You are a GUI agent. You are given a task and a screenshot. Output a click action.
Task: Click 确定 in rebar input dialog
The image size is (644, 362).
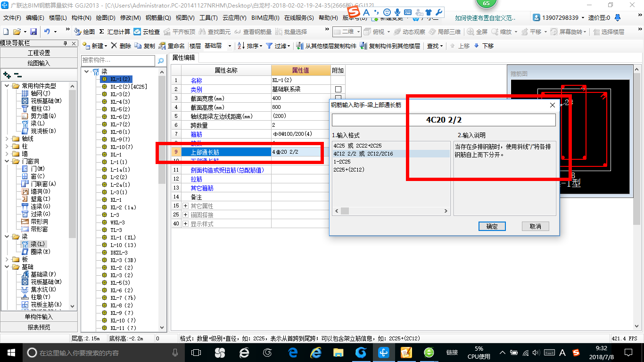point(492,226)
